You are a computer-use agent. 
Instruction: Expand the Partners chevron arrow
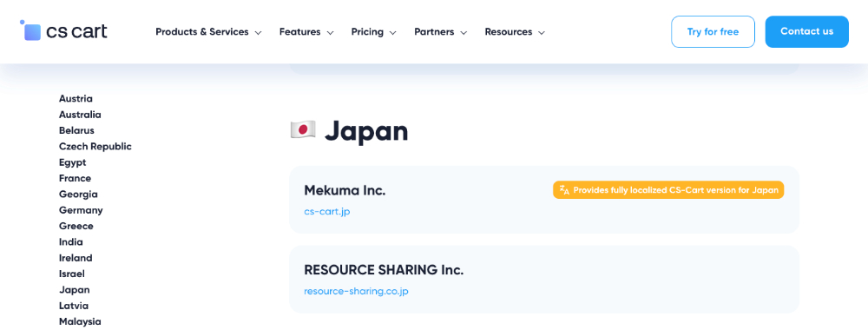tap(464, 33)
